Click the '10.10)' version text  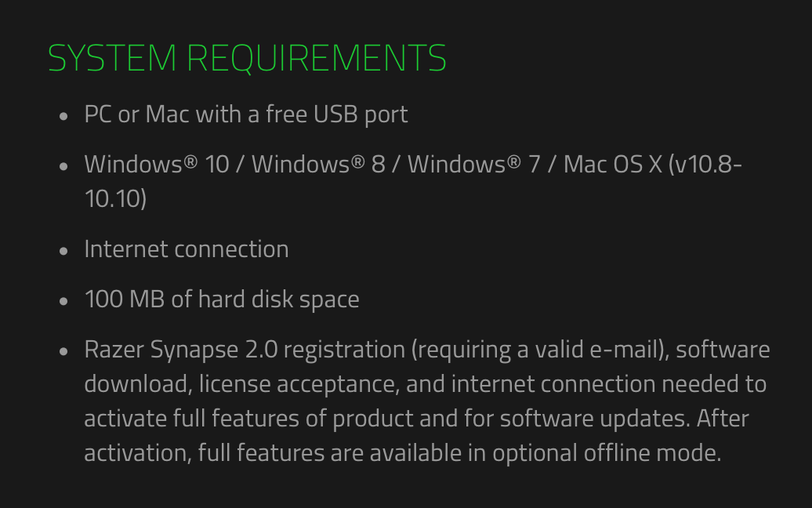(115, 198)
